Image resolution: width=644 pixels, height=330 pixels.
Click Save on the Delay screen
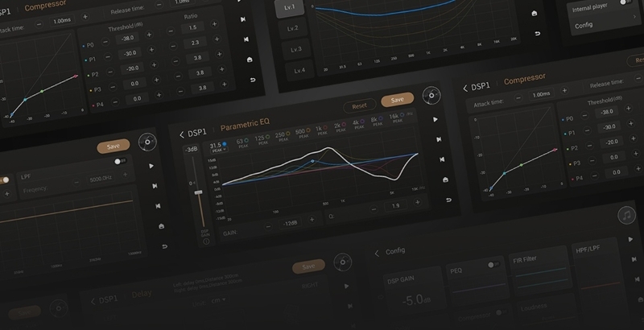coord(308,266)
